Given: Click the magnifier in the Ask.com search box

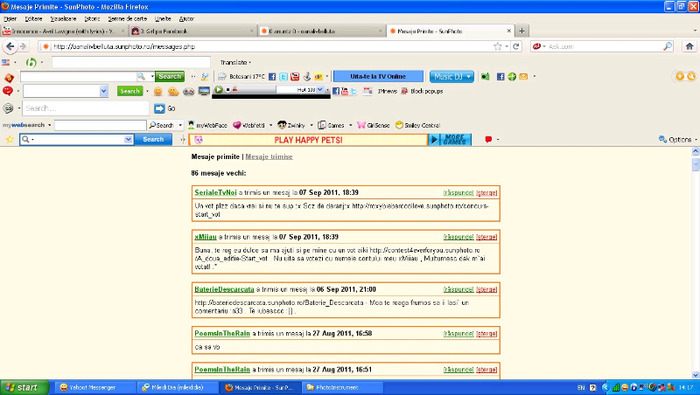Looking at the screenshot, I should (x=667, y=46).
